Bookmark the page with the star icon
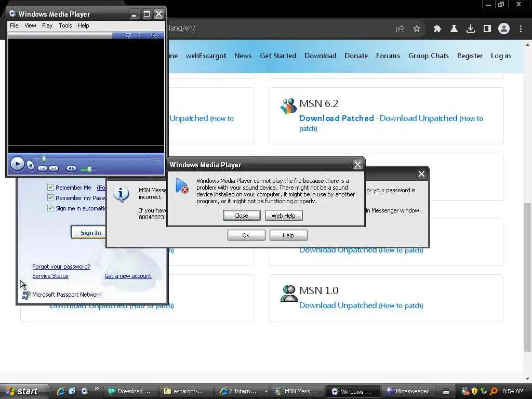 [417, 29]
